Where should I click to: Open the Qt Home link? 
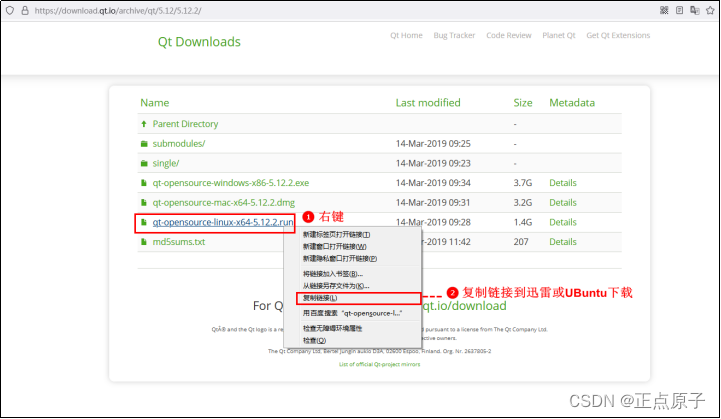point(406,35)
